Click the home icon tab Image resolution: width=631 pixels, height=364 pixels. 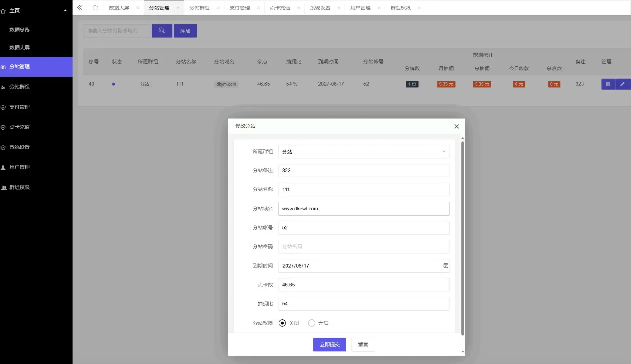95,8
